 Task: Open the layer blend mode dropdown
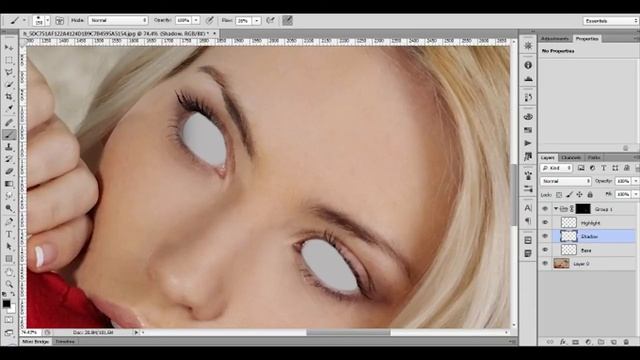pyautogui.click(x=566, y=181)
